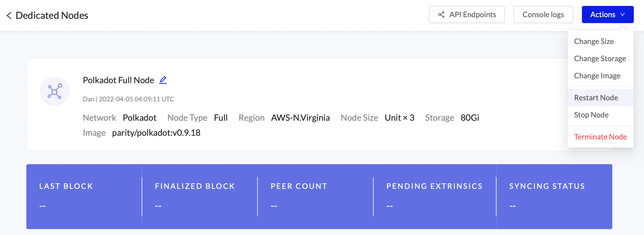
Task: Click the FINALIZED BLOCK stat panel
Action: [199, 196]
